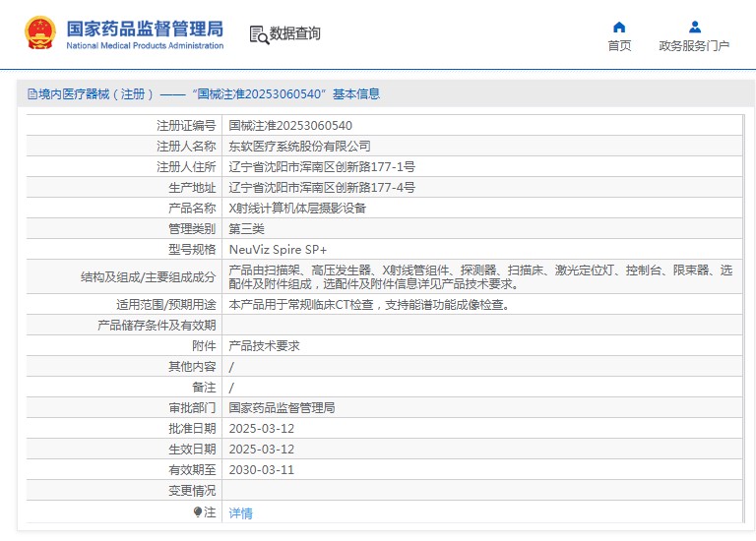The width and height of the screenshot is (756, 541).
Task: Click the 产品技术要求 attachment value
Action: 264,346
